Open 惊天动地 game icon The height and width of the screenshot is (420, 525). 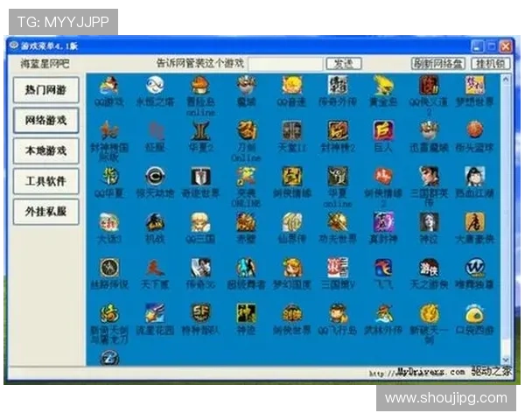pyautogui.click(x=155, y=176)
